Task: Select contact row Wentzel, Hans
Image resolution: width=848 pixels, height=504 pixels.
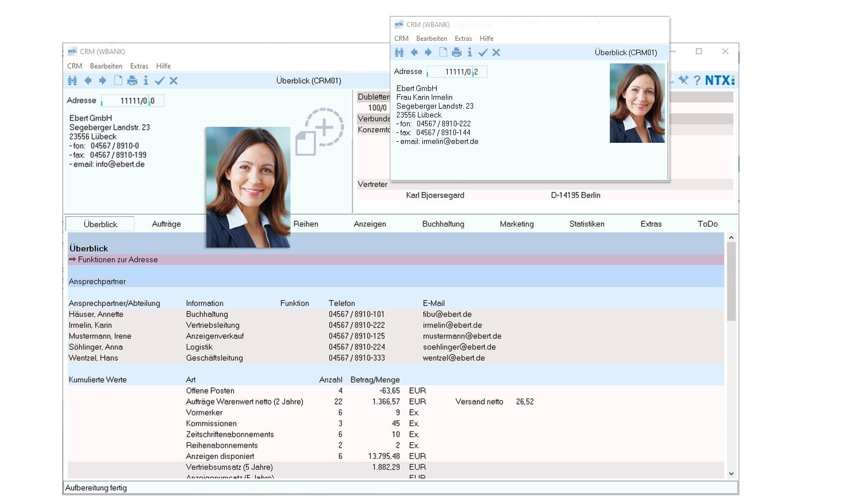Action: pyautogui.click(x=395, y=358)
